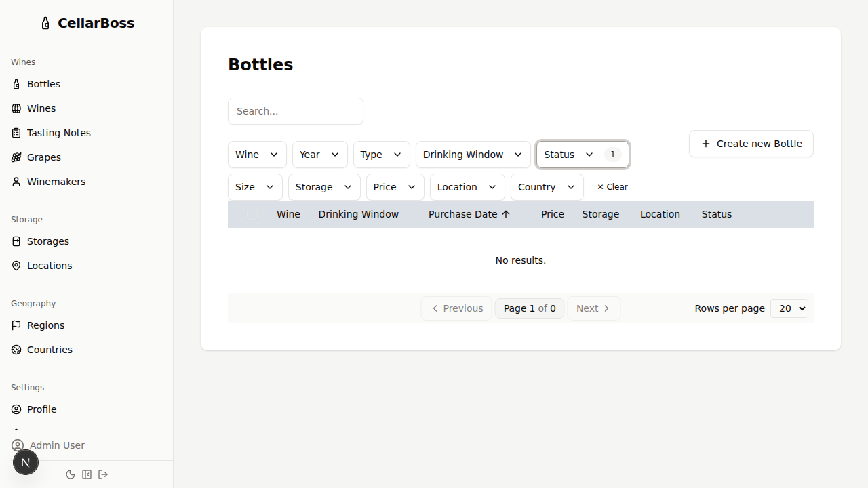Open the Rows per page selector

coord(789,308)
